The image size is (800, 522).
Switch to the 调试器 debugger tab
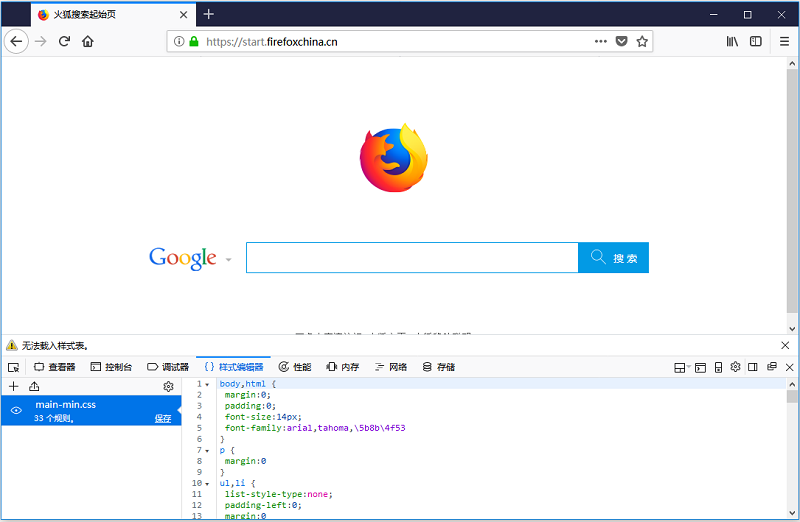[x=168, y=367]
